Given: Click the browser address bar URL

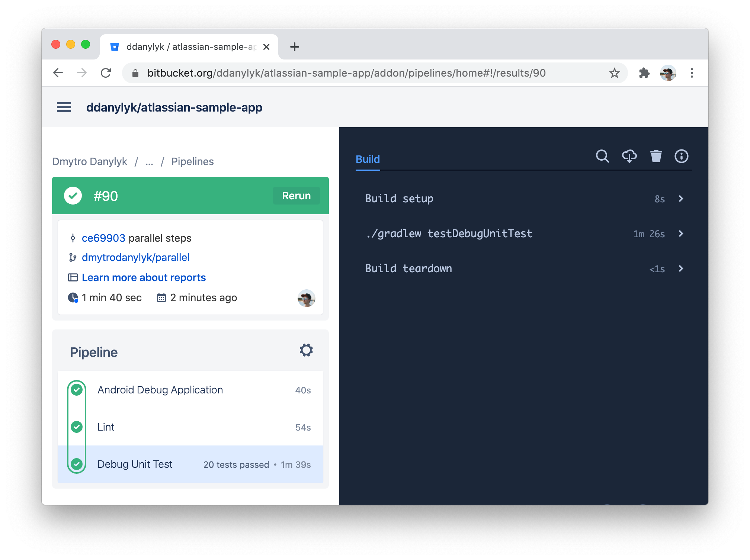Looking at the screenshot, I should tap(346, 73).
